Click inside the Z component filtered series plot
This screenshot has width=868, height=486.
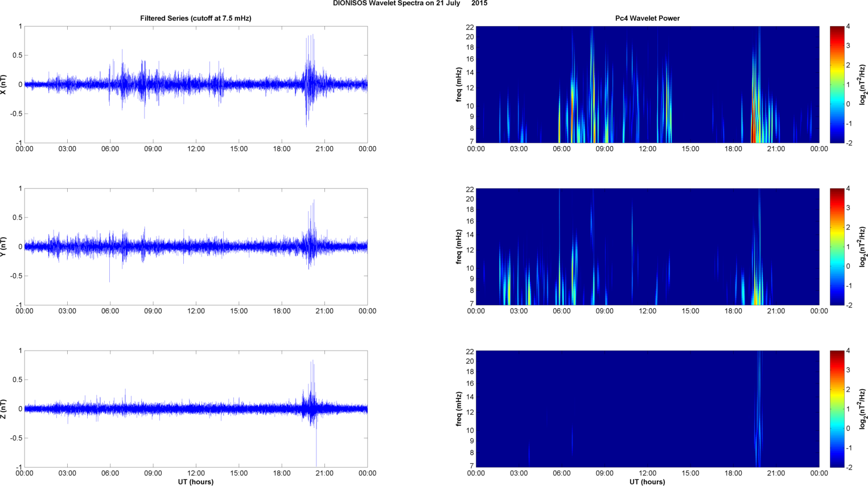coord(196,409)
